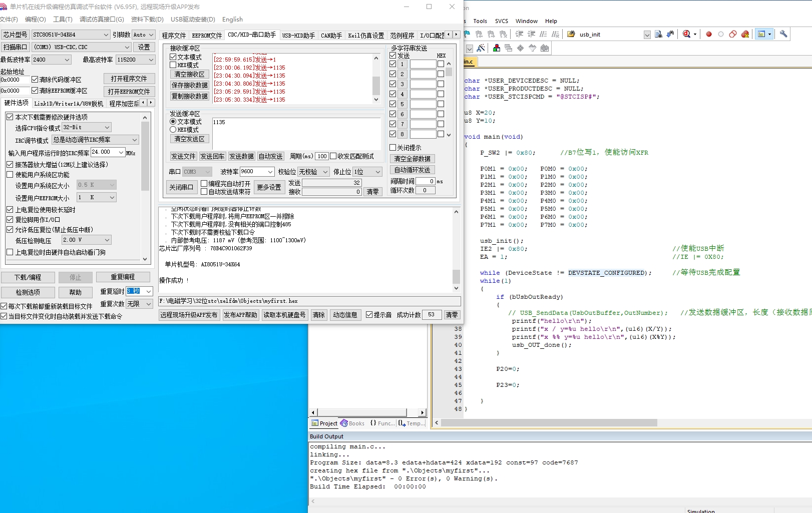Click enable/disable breakpoint hollow circle icon
This screenshot has width=812, height=513.
pos(721,34)
